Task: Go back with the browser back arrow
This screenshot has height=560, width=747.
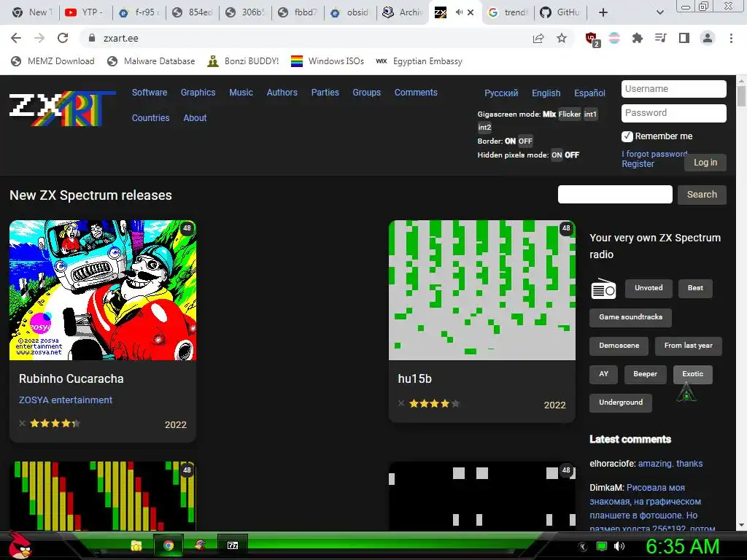Action: tap(16, 38)
